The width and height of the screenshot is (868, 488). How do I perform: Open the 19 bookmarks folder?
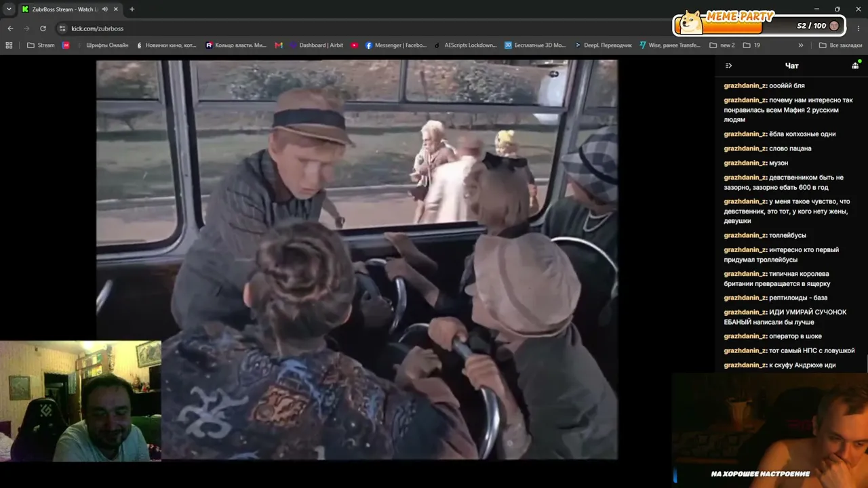(x=751, y=45)
